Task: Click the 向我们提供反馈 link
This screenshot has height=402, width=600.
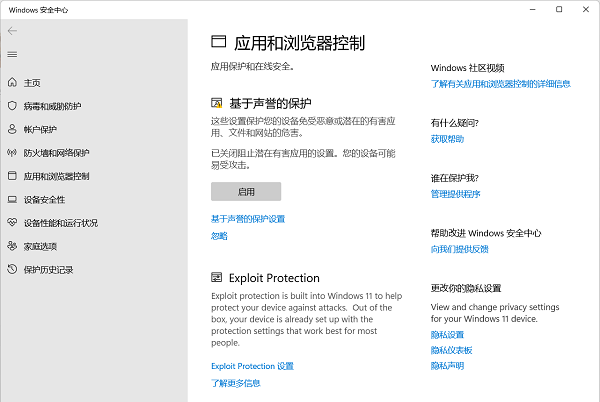Action: (x=460, y=249)
